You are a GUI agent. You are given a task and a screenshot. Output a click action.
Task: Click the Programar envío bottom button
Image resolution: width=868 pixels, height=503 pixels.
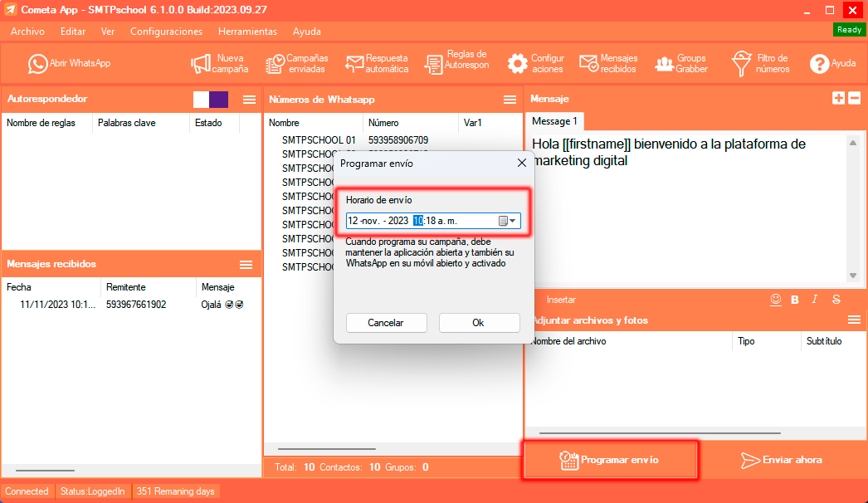(x=609, y=460)
